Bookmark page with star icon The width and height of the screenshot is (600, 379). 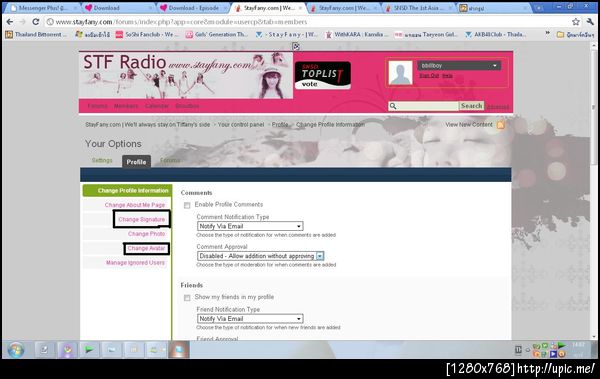click(x=576, y=22)
